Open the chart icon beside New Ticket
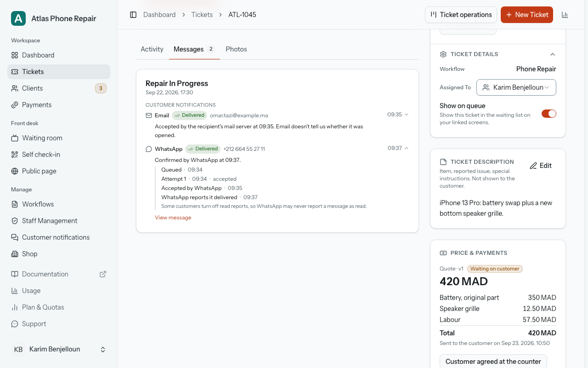The height and width of the screenshot is (368, 588). (x=565, y=15)
